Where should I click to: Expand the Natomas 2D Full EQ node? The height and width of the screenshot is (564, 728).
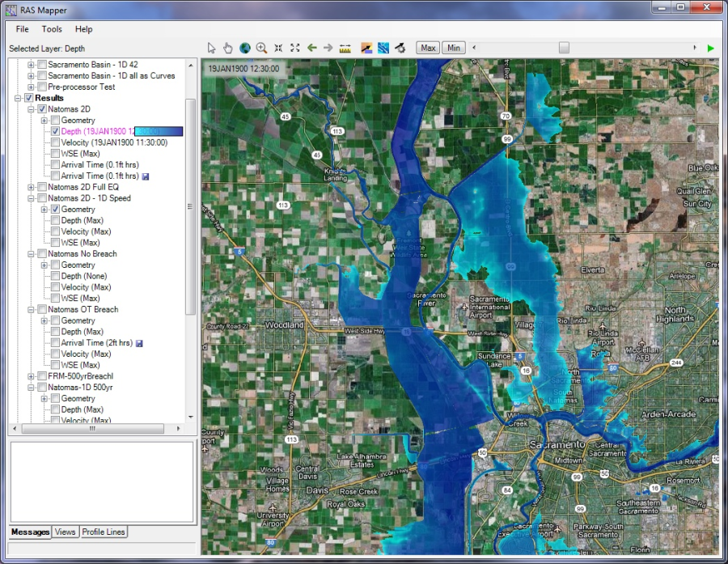pyautogui.click(x=31, y=187)
